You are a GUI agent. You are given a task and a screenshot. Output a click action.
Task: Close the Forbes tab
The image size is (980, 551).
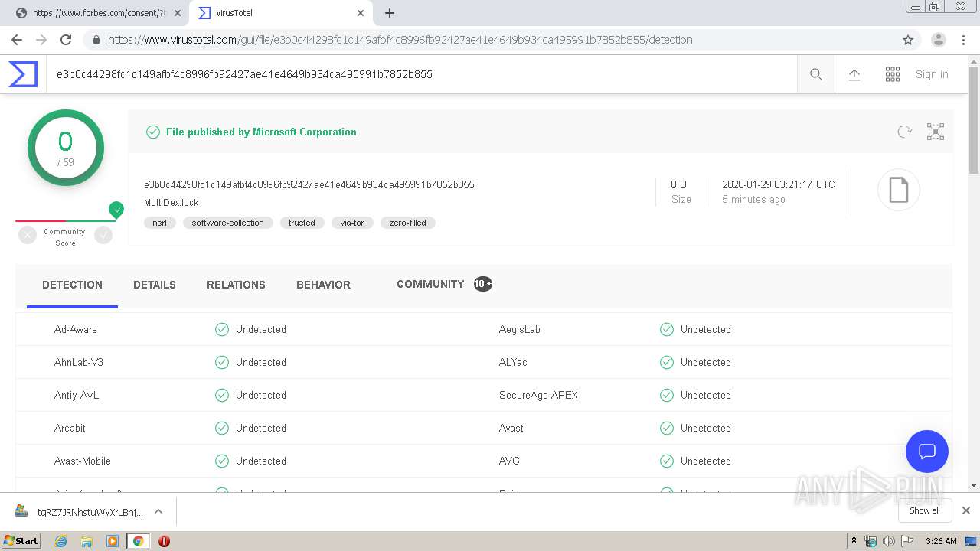178,13
